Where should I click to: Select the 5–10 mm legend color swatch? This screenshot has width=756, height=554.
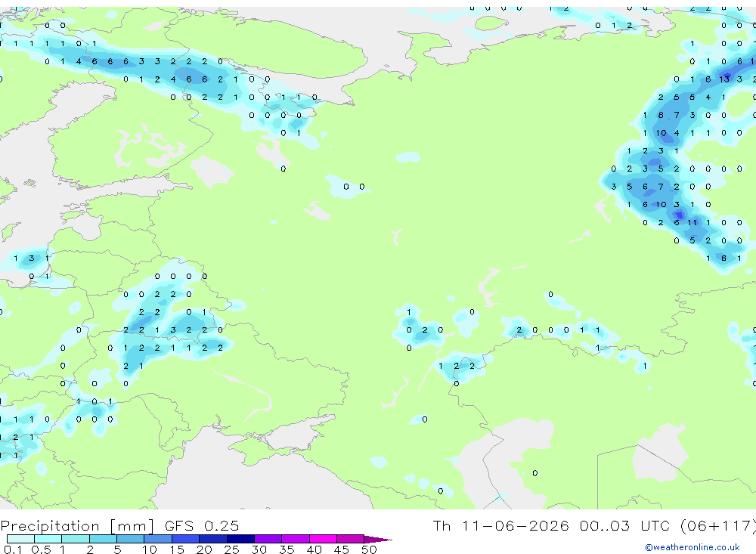(x=130, y=539)
